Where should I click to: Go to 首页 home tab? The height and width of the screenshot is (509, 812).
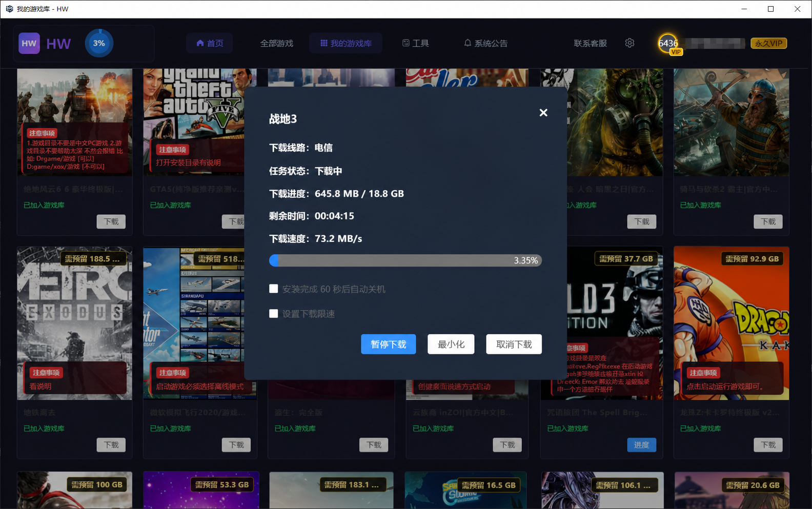point(210,43)
